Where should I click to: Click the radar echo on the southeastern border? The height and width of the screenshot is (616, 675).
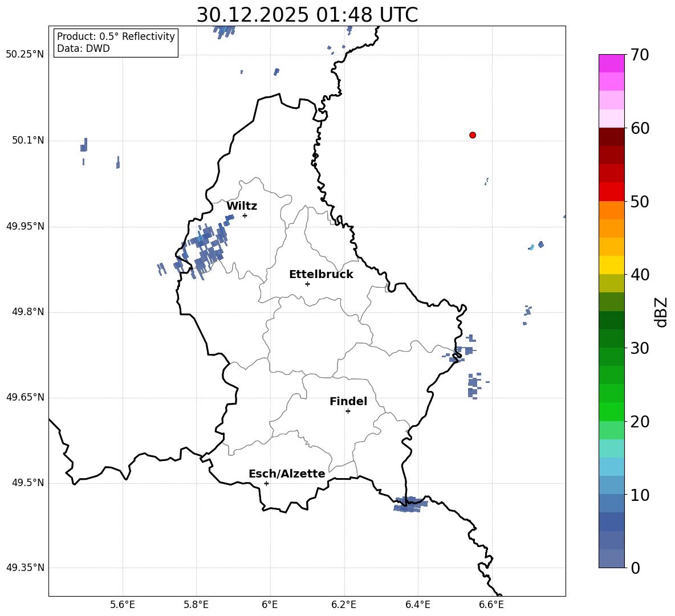(410, 504)
